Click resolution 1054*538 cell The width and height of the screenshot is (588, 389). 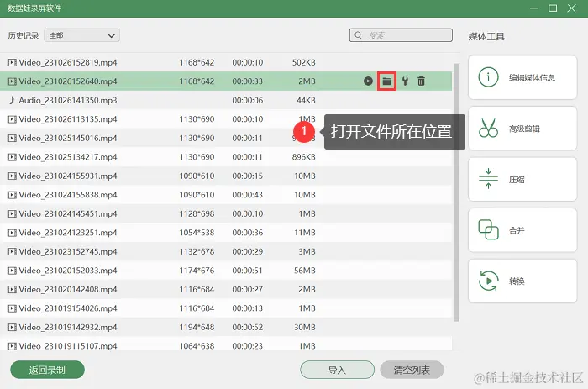coord(197,233)
